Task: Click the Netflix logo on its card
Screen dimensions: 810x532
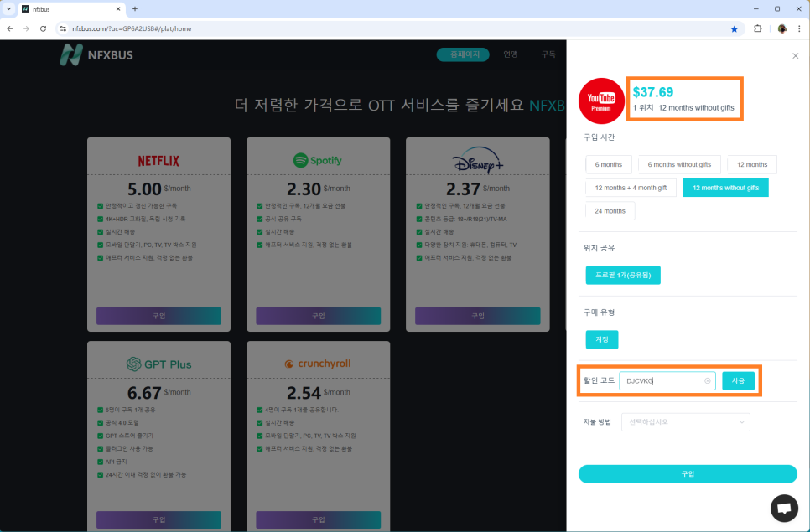Action: click(x=158, y=161)
